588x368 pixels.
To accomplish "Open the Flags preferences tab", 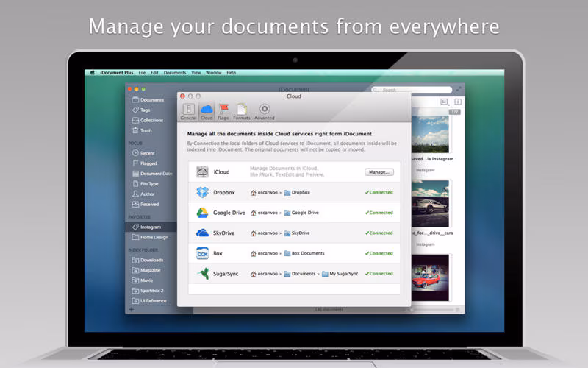I will point(223,112).
